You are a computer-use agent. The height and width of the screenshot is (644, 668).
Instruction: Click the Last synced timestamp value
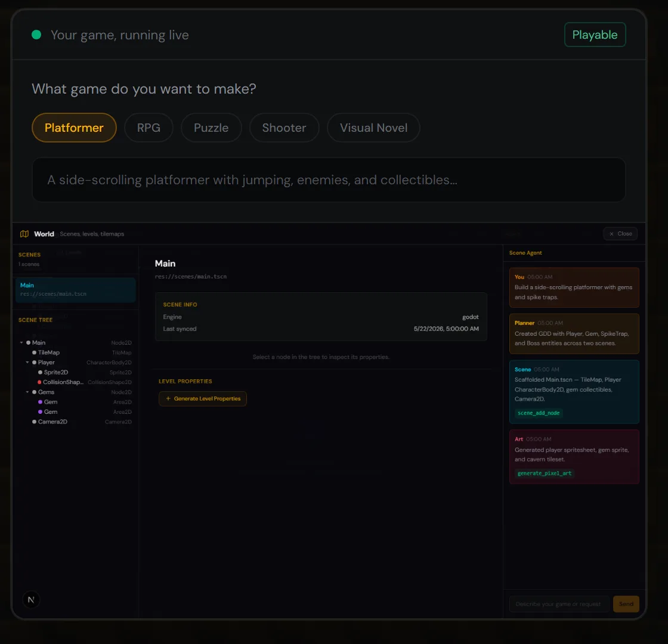(446, 329)
